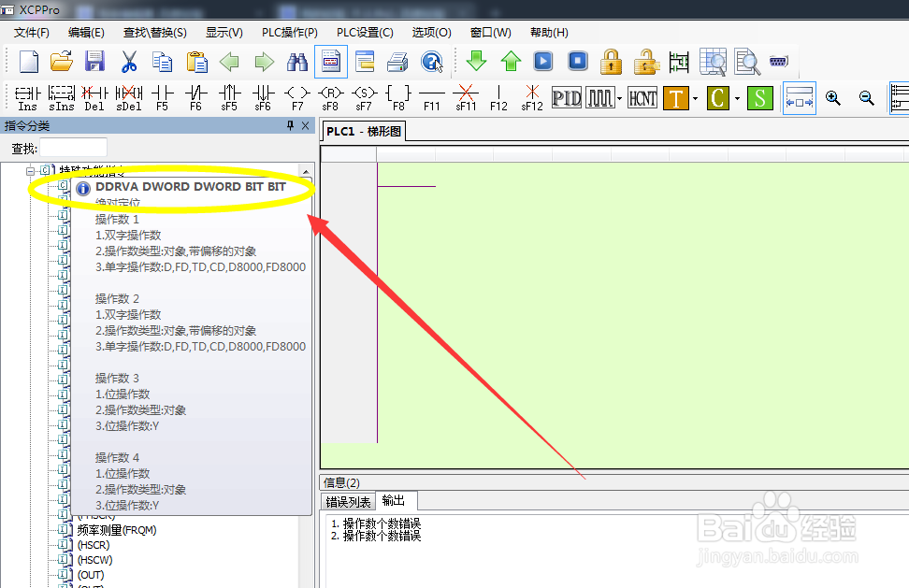909x588 pixels.
Task: Switch to the 输出 tab
Action: (395, 500)
